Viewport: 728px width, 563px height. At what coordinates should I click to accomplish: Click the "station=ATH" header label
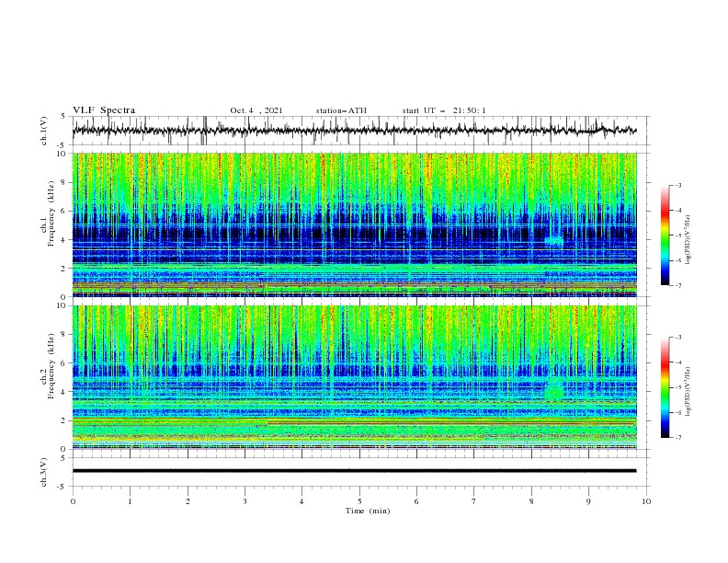[341, 110]
